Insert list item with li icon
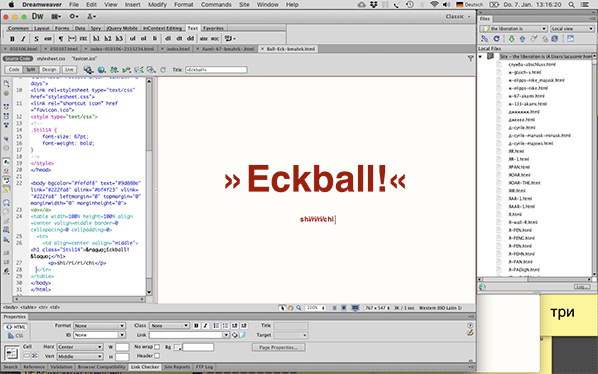This screenshot has width=598, height=374. tap(154, 39)
